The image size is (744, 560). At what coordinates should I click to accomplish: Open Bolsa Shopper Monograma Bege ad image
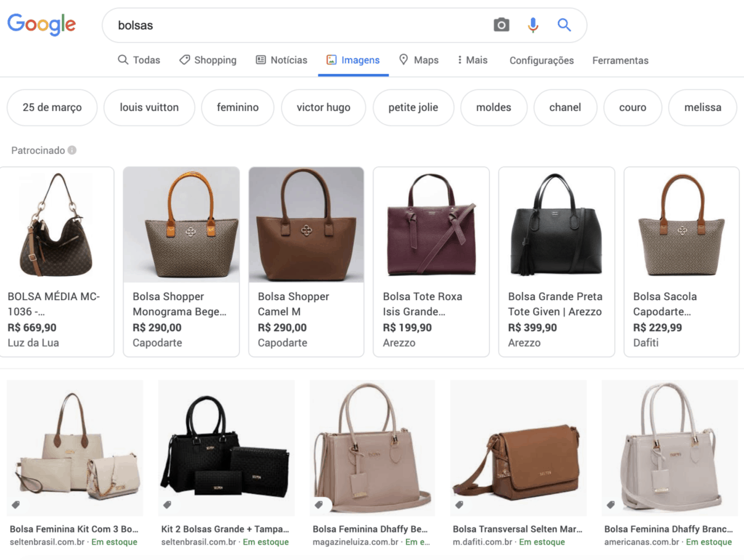[181, 225]
